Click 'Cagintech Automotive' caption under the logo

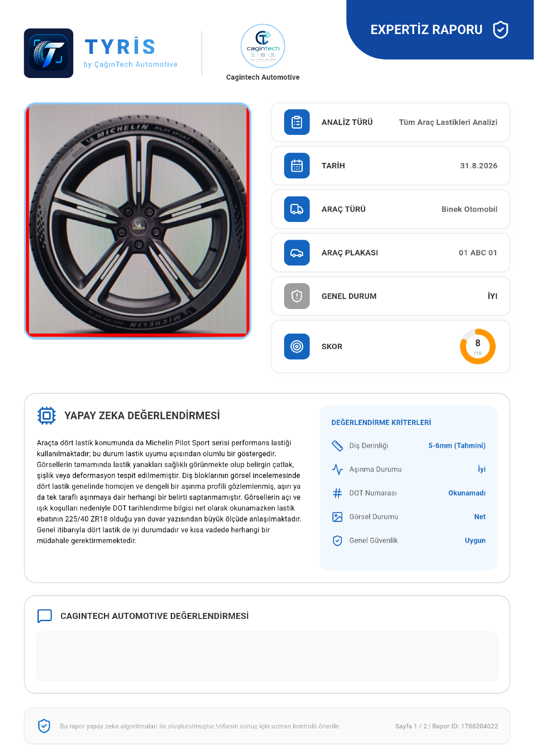(x=263, y=77)
